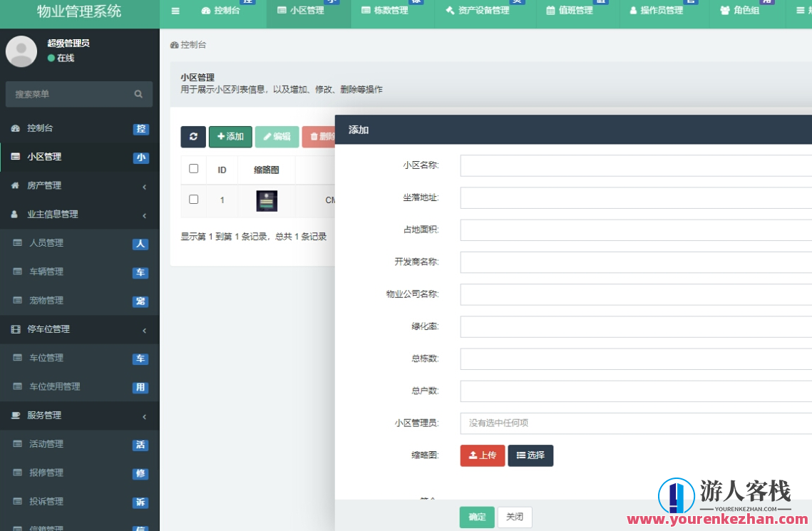Collapse the sidebar using the hamburger icon

pos(174,11)
